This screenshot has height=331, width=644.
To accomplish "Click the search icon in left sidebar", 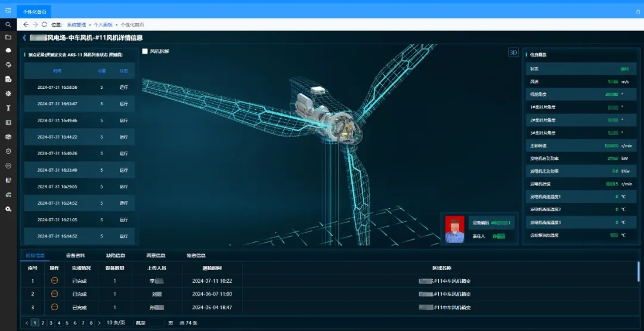I will coord(8,25).
